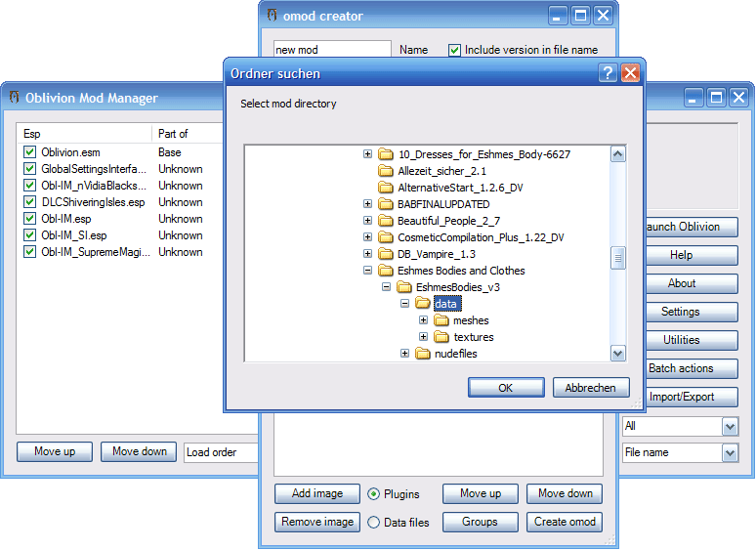Disable Obl-IM_SI.esp plugin
This screenshot has width=756, height=550.
[x=30, y=234]
